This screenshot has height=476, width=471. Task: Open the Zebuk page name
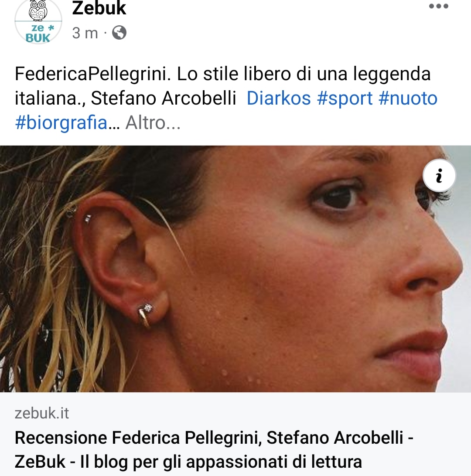click(99, 8)
